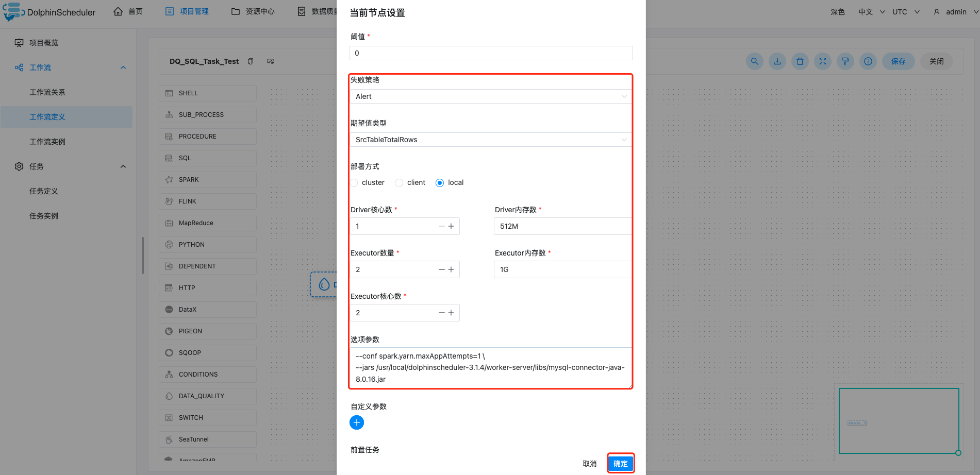Click the delete trash icon in toolbar
The image size is (980, 475).
coord(800,61)
